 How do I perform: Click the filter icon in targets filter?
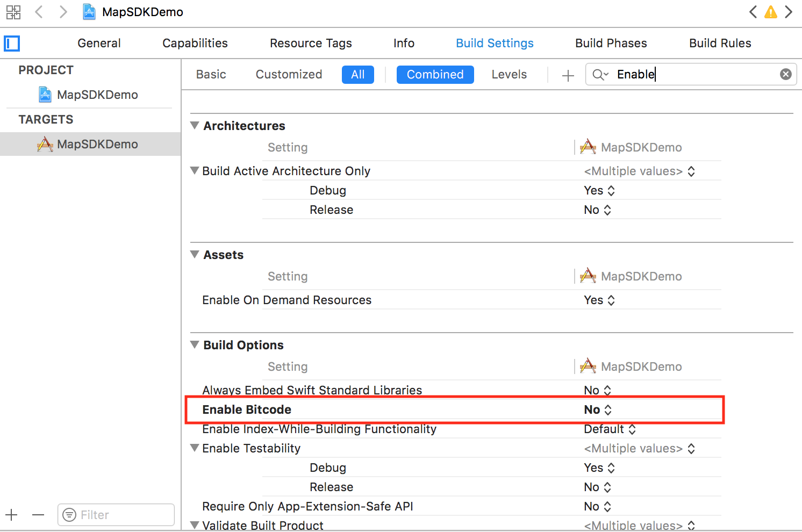pos(69,515)
